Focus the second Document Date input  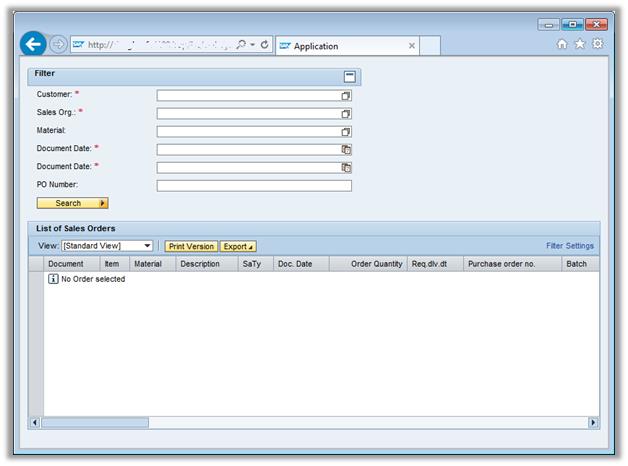click(x=254, y=168)
